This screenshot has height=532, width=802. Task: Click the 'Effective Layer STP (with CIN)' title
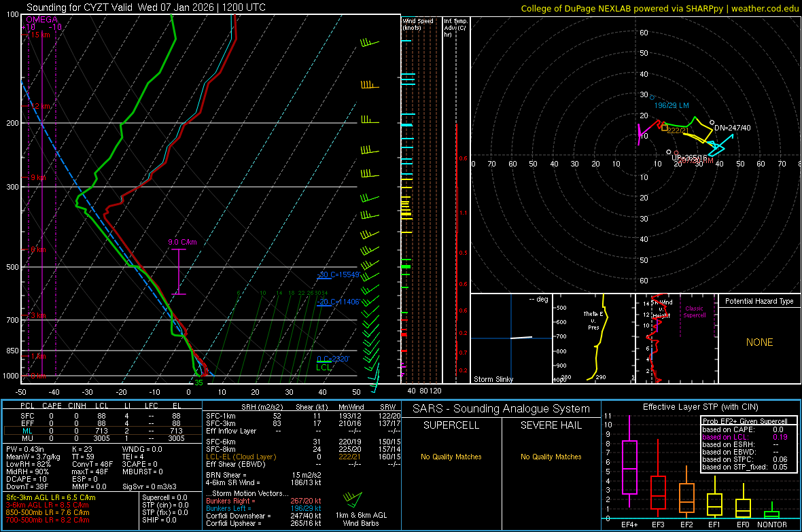[700, 407]
